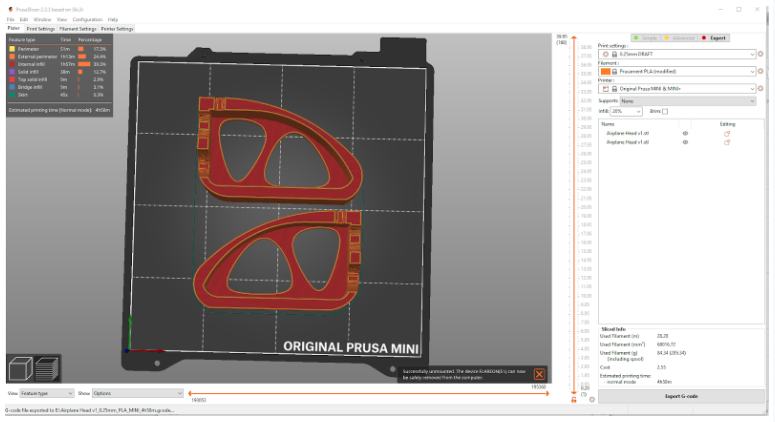The image size is (775, 422).
Task: Open the View menu
Action: 62,19
